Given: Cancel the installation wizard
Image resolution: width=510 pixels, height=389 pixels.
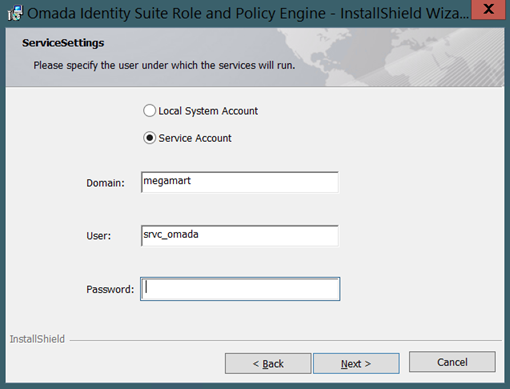Looking at the screenshot, I should tap(452, 362).
